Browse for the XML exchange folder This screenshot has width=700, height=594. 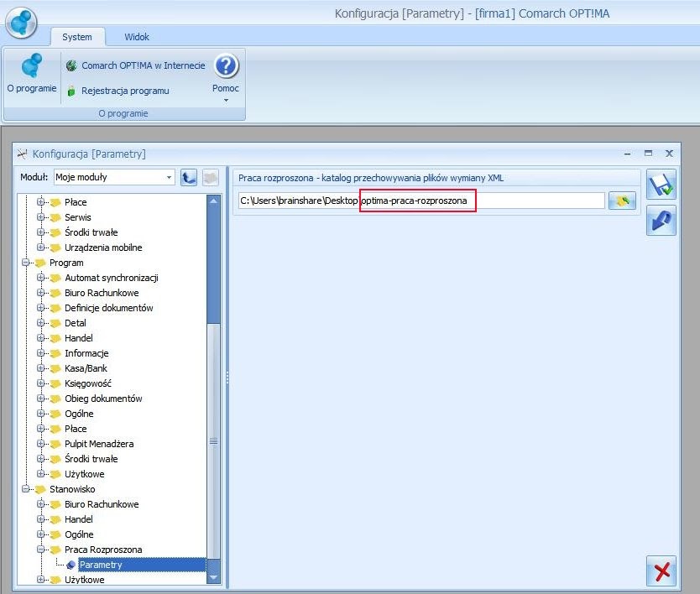(x=622, y=201)
